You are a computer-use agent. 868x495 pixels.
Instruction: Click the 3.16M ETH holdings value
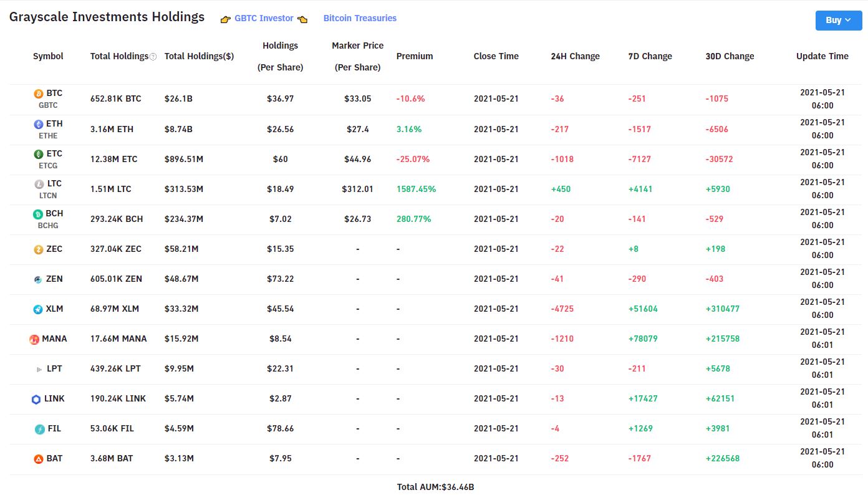point(112,129)
